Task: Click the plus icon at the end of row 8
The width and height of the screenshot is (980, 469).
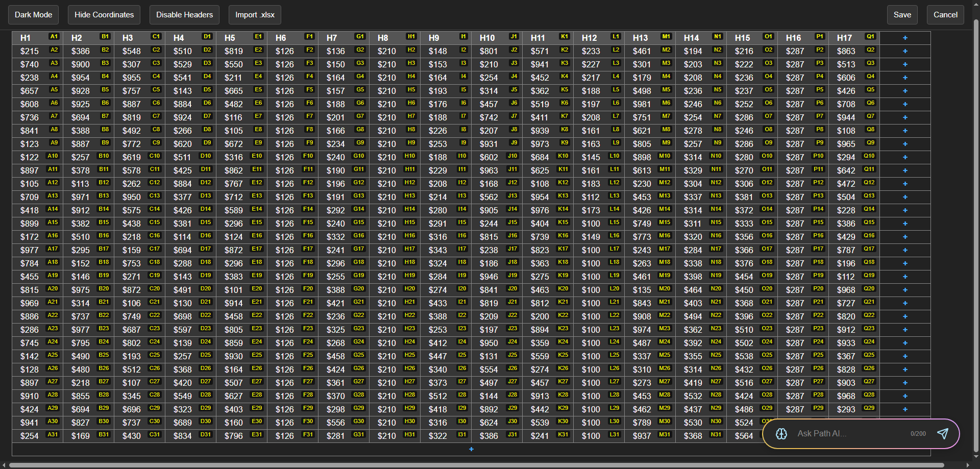Action: [905, 131]
